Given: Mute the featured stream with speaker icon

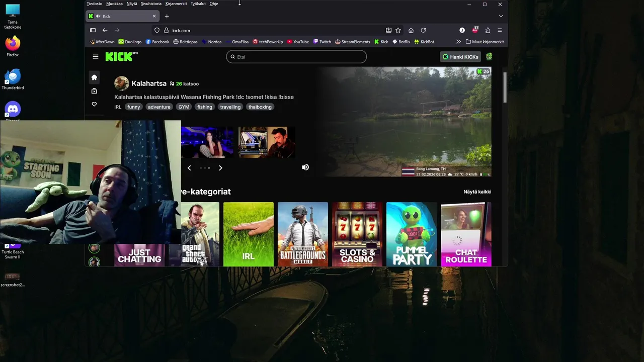Looking at the screenshot, I should pyautogui.click(x=305, y=167).
